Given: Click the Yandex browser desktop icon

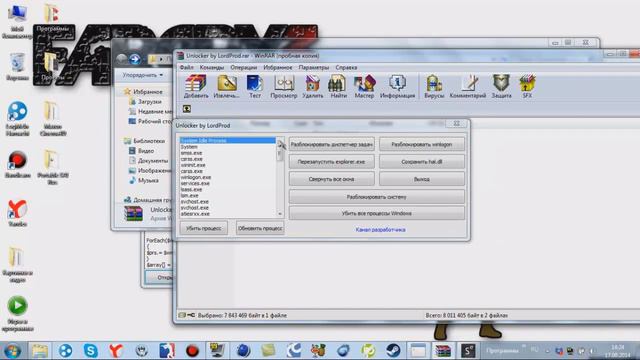Looking at the screenshot, I should [x=17, y=213].
